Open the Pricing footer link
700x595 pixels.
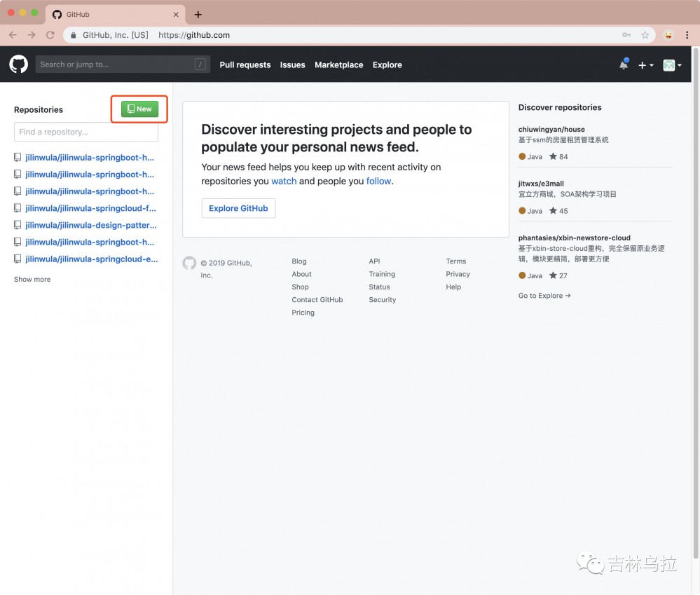tap(303, 313)
